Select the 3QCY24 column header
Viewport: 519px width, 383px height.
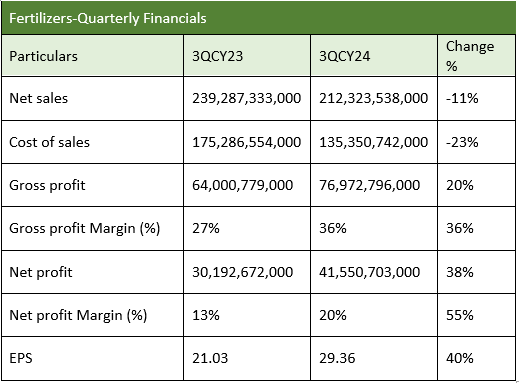(374, 56)
